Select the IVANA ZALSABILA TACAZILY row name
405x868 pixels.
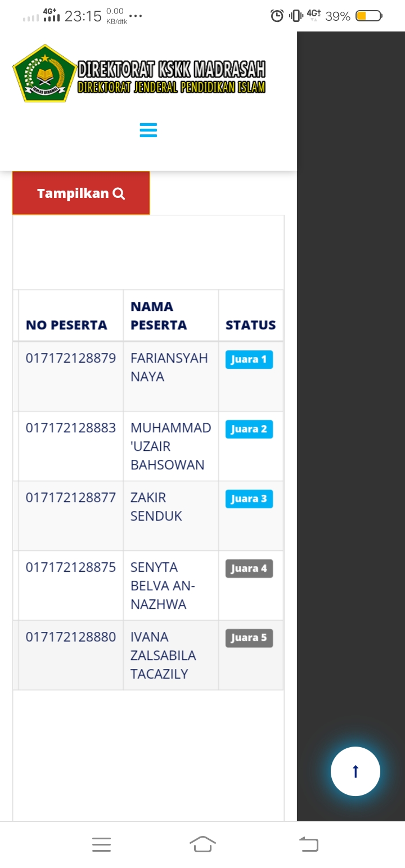click(163, 655)
